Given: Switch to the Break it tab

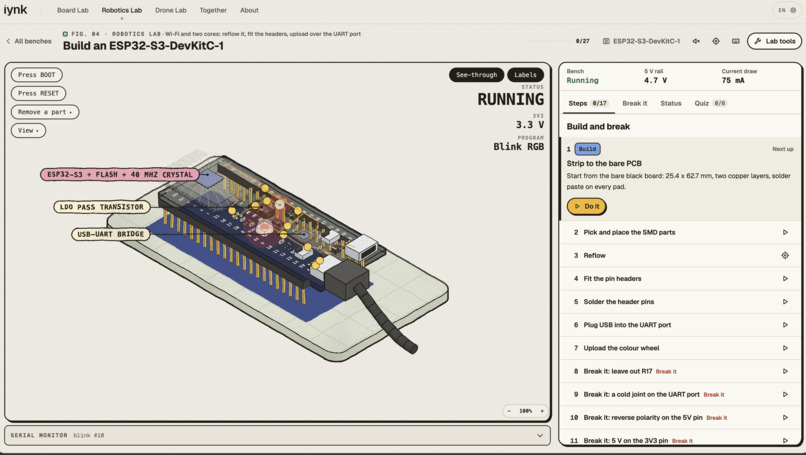Looking at the screenshot, I should tap(635, 103).
